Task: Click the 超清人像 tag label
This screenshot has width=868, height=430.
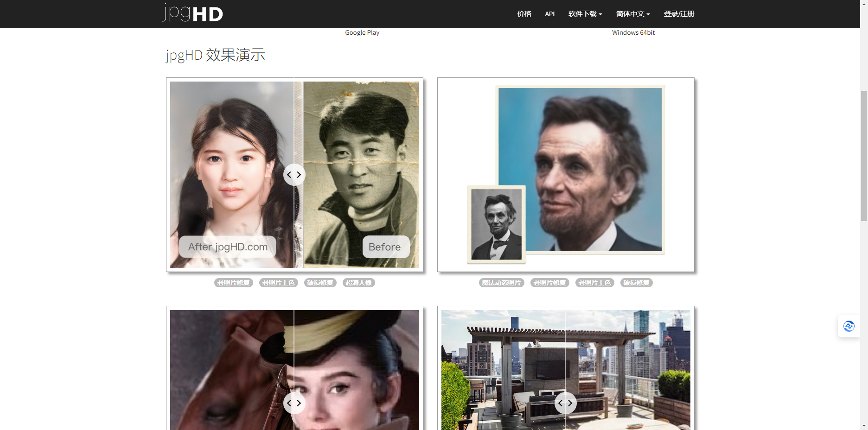Action: tap(359, 282)
